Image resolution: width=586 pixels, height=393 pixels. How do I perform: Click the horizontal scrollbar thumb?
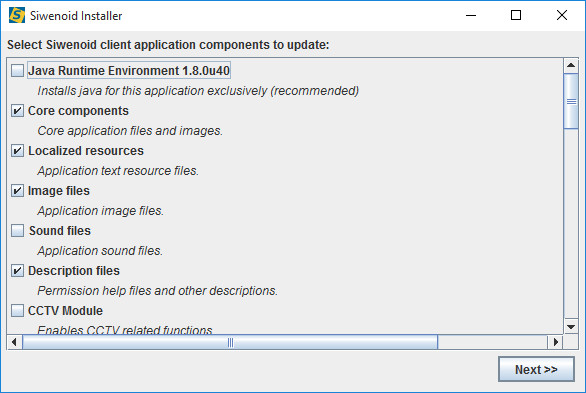pyautogui.click(x=230, y=342)
